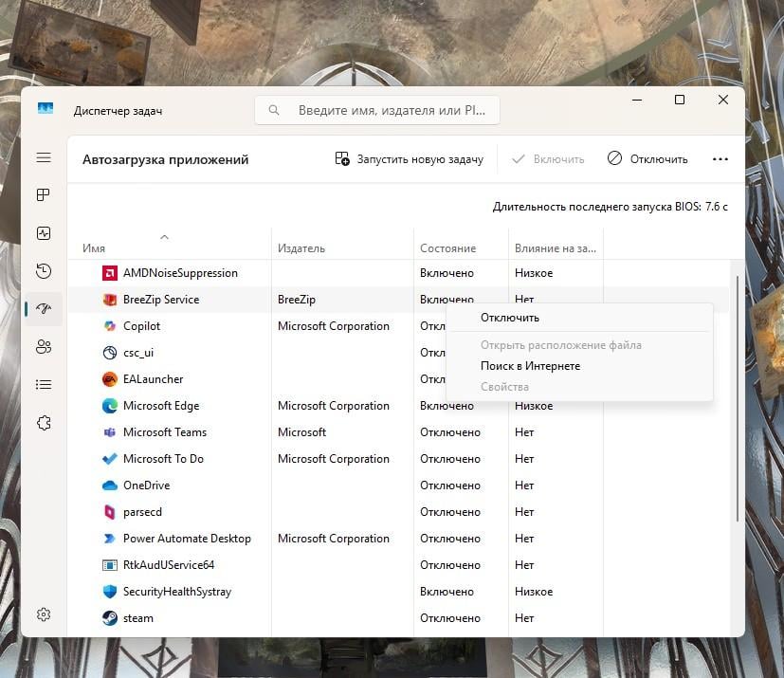Click the vertical scrollbar of the list
This screenshot has height=678, width=784.
[x=738, y=398]
